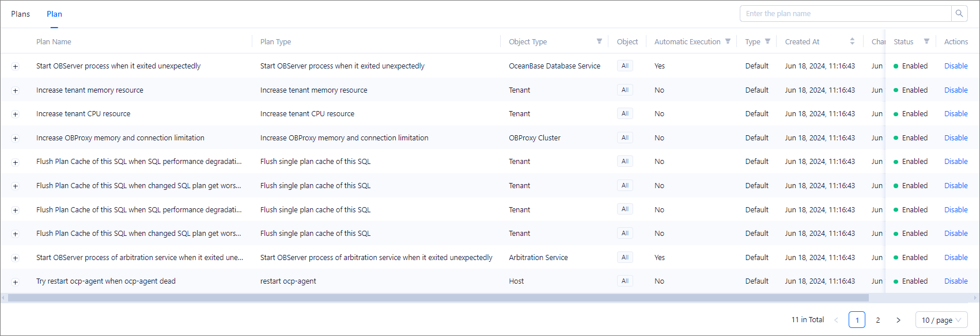
Task: Sort by the Created At column
Action: tap(852, 41)
